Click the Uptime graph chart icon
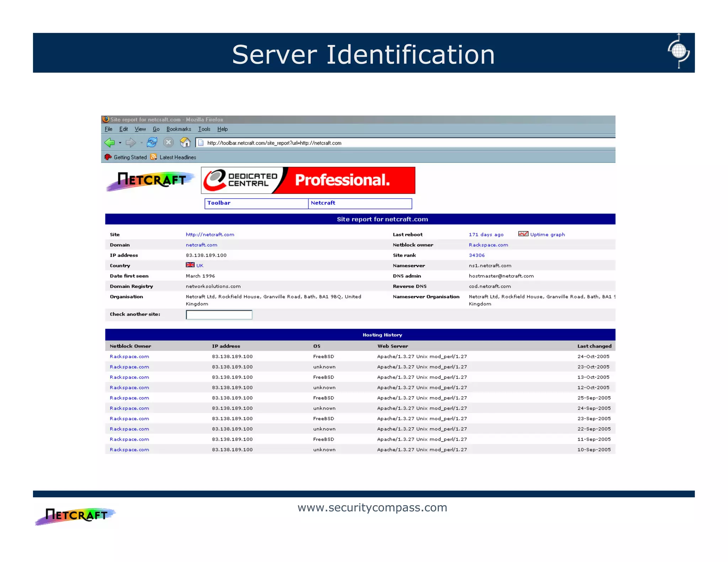Screen dimensions: 728x562 tap(523, 234)
